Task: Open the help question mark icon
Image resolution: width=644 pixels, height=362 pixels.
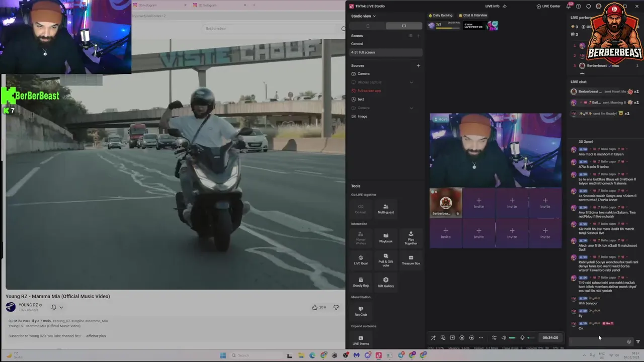Action: point(579,6)
